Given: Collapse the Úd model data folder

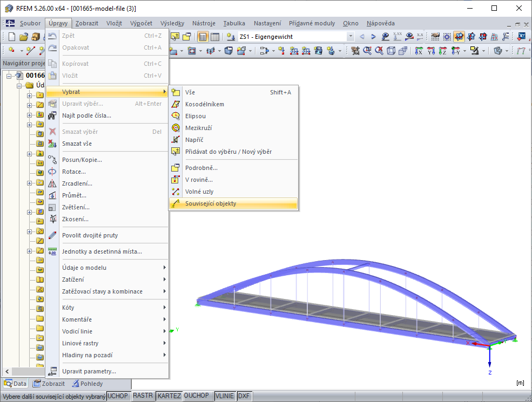Looking at the screenshot, I should click(x=19, y=85).
